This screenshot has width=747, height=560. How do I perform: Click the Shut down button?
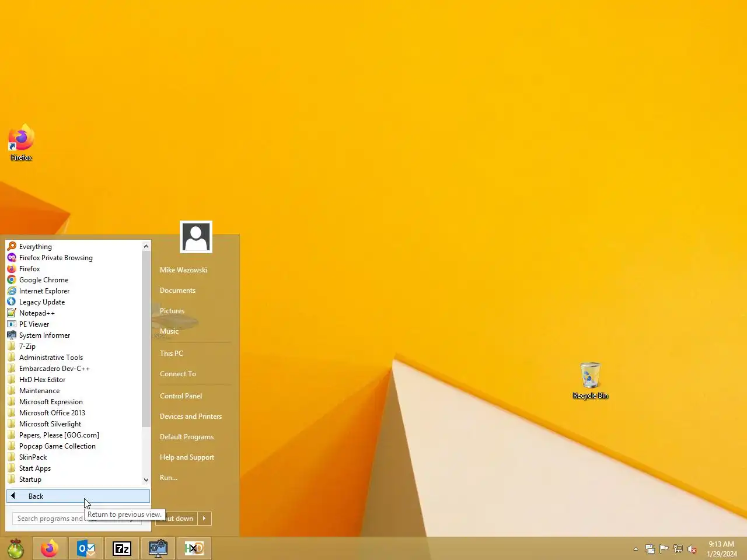176,519
